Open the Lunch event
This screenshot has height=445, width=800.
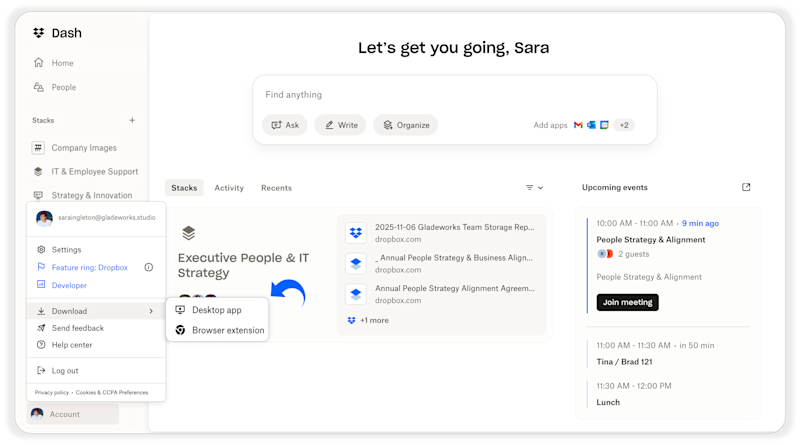[608, 402]
